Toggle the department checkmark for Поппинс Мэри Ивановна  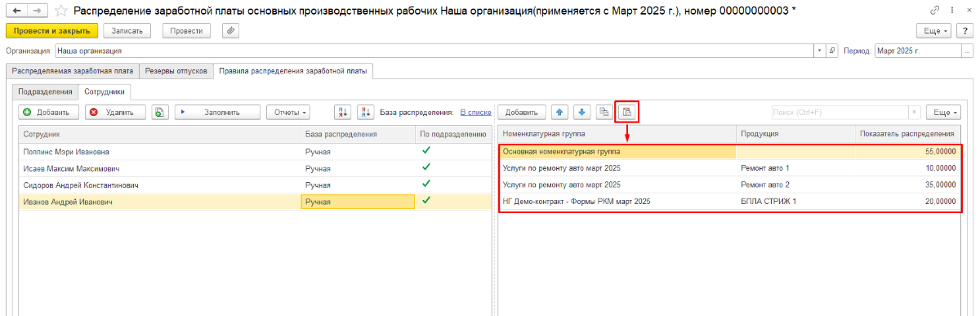click(425, 151)
